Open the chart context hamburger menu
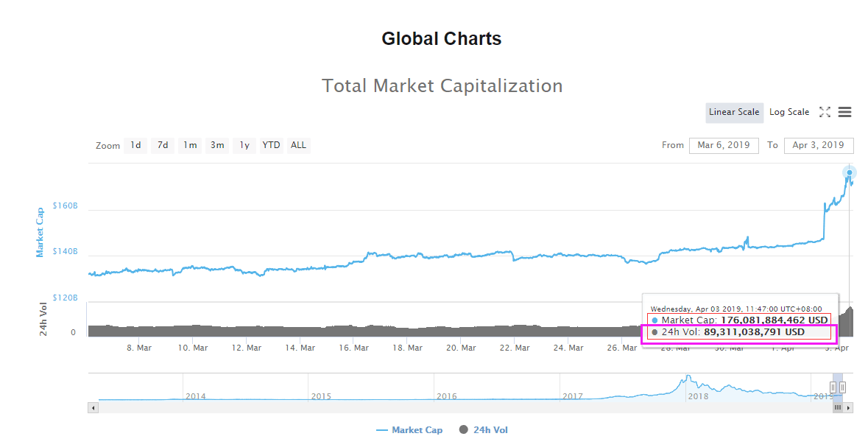 [844, 112]
